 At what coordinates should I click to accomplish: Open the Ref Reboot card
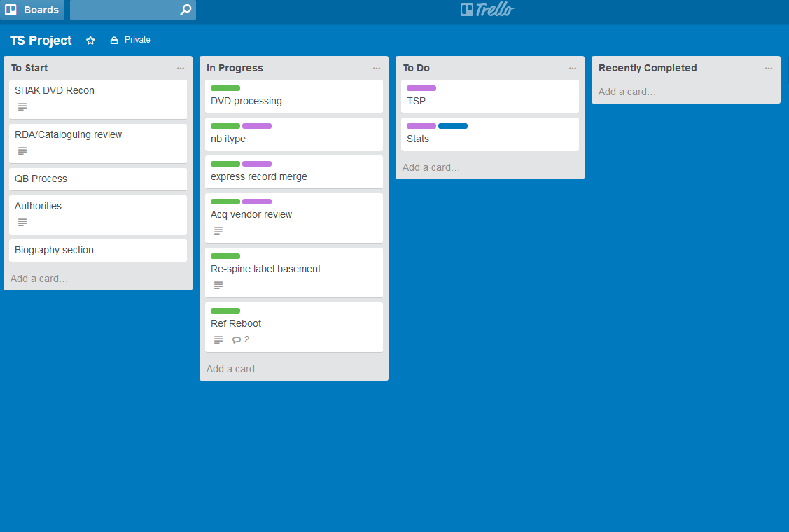(294, 327)
